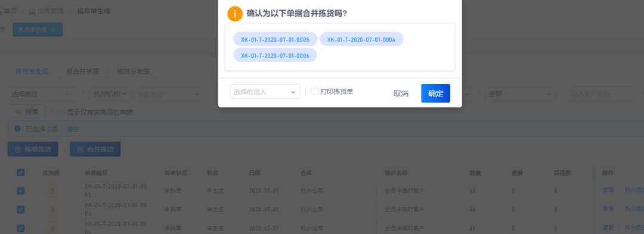Click the dialog title 确认为以下单据合并拣货吗？
Viewport: 644px width, 234px height.
click(297, 14)
